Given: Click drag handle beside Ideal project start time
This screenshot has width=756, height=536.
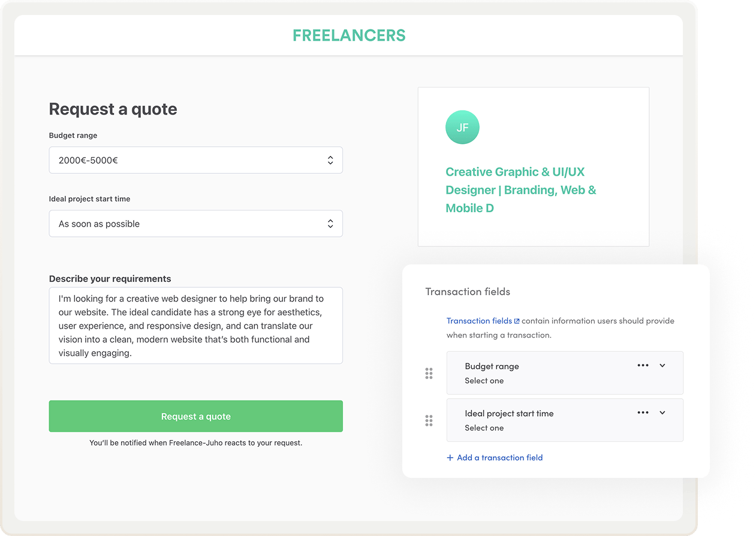Looking at the screenshot, I should [x=429, y=421].
